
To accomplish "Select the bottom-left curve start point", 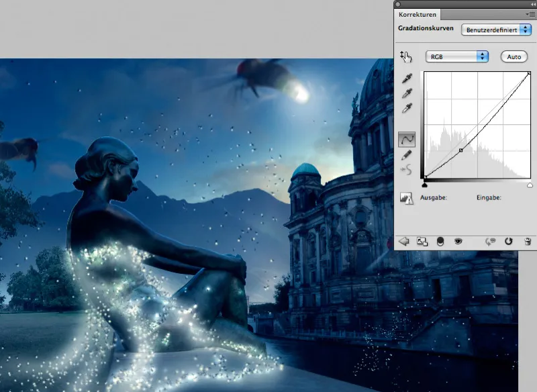I will [x=425, y=177].
